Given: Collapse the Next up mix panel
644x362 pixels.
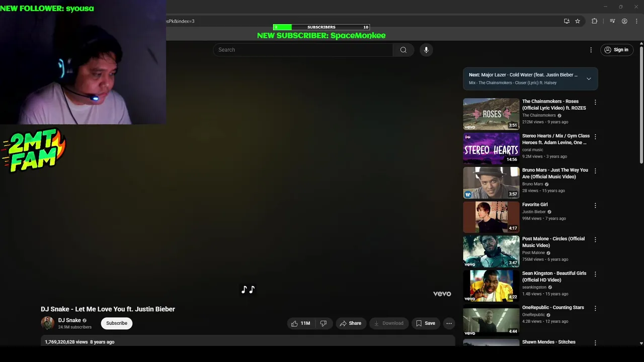Looking at the screenshot, I should 589,78.
